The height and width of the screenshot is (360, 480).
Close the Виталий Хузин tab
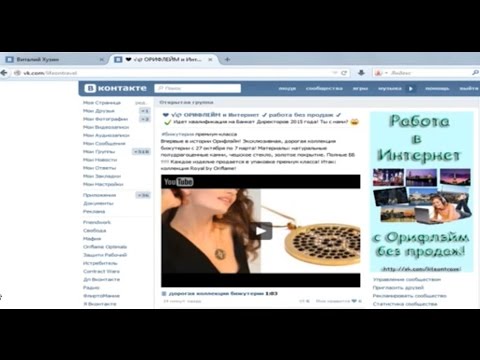(102, 60)
